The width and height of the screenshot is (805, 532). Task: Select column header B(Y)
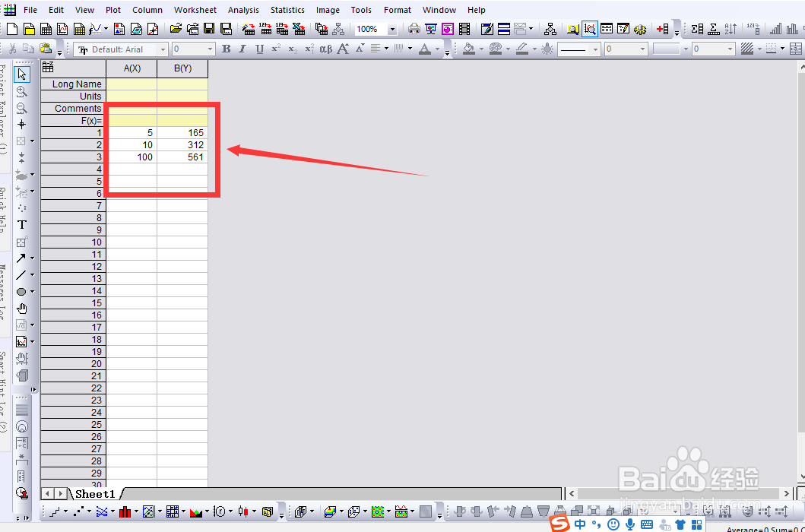click(182, 68)
